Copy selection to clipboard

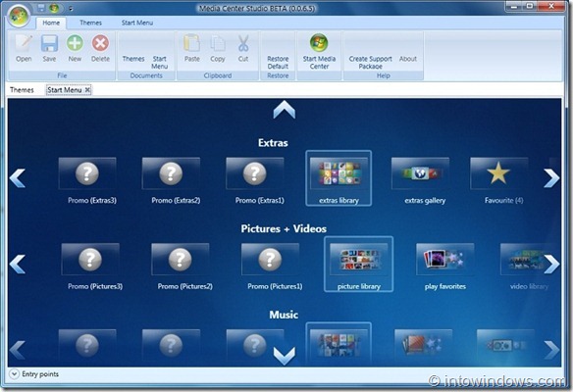(x=218, y=48)
